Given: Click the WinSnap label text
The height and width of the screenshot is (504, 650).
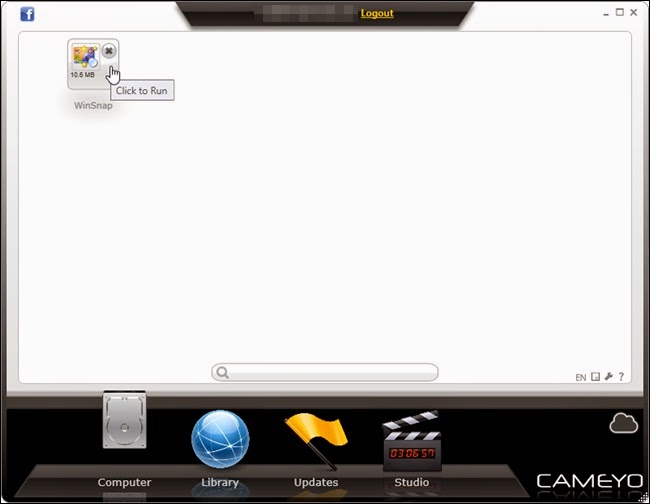Looking at the screenshot, I should (x=93, y=106).
